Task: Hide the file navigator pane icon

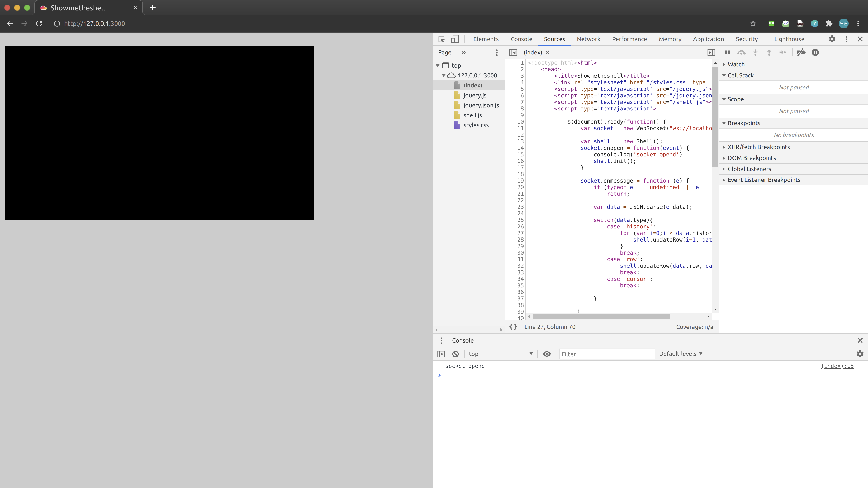Action: (513, 53)
